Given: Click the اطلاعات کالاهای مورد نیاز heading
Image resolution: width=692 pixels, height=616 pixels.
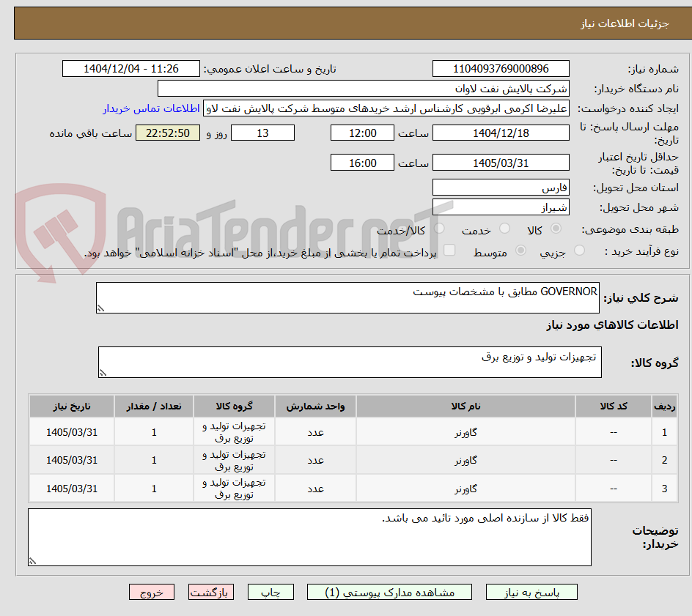Looking at the screenshot, I should (x=612, y=325).
